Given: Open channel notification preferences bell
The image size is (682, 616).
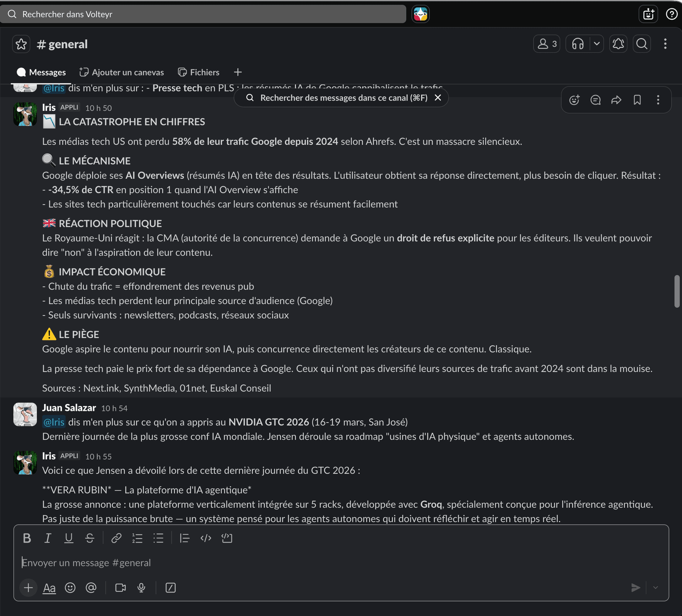Looking at the screenshot, I should 618,44.
